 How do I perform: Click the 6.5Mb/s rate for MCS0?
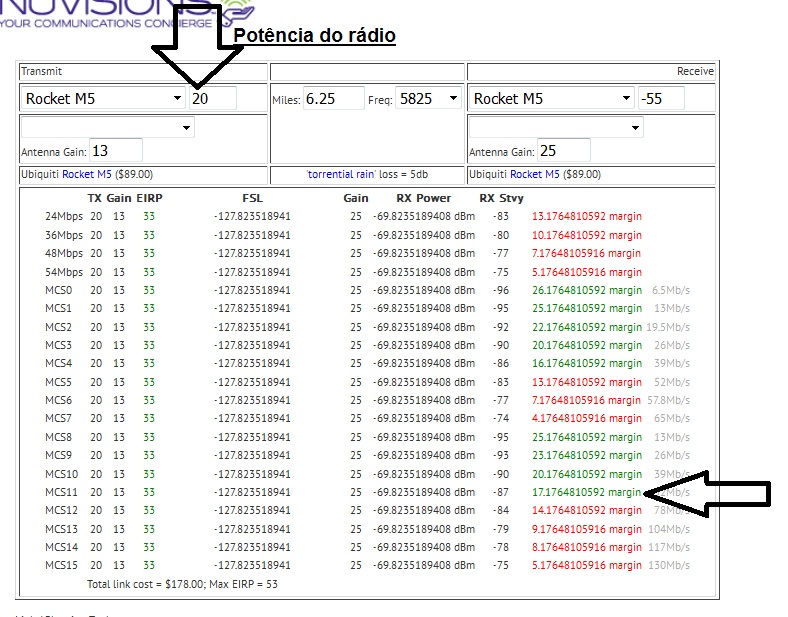click(671, 290)
